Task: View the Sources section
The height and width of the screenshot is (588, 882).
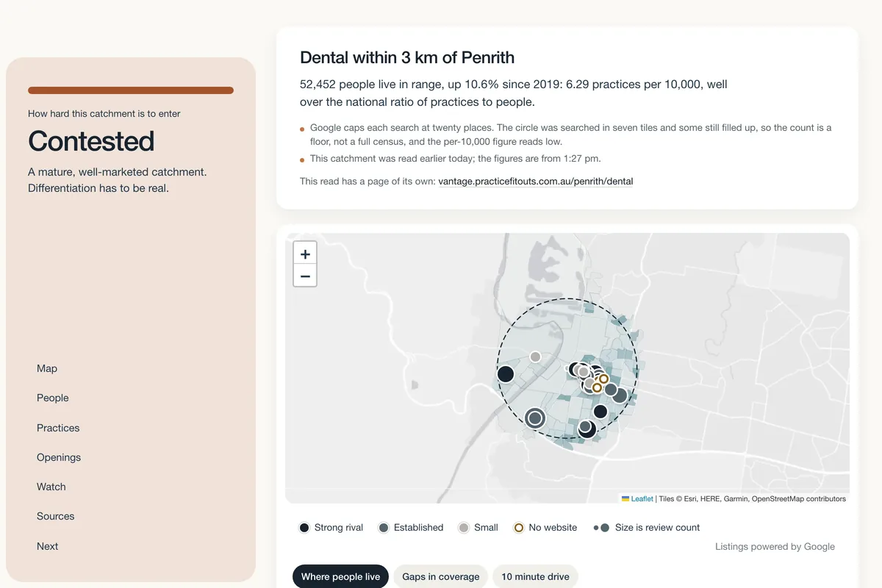Action: [x=56, y=516]
